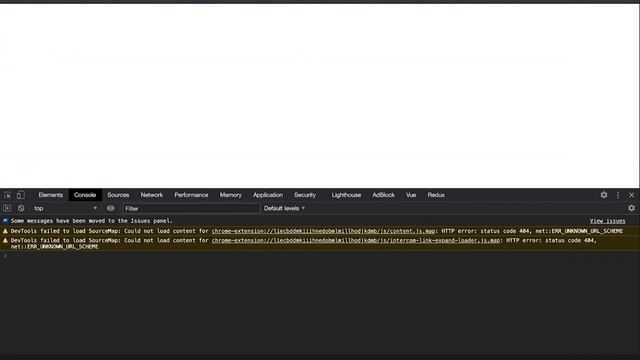This screenshot has width=640, height=360.
Task: Toggle the live expression eye icon
Action: (x=111, y=208)
